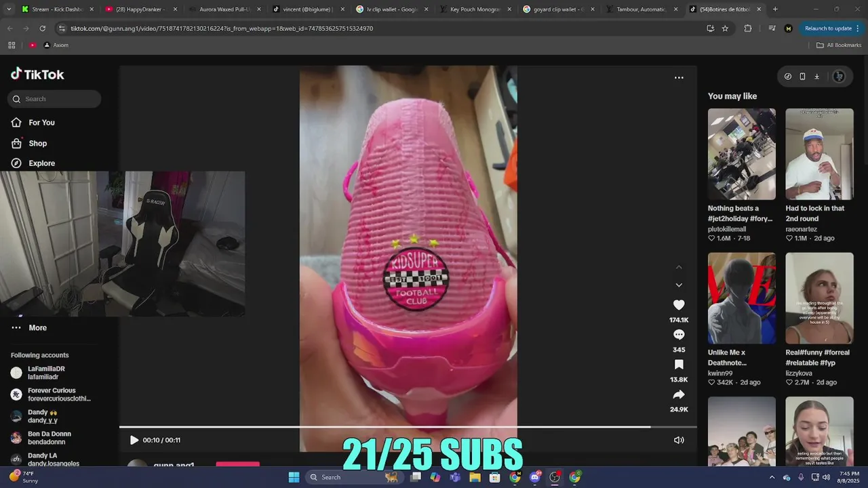Open the Nothing beats a #jet2holiday video thumbnail
The height and width of the screenshot is (488, 868).
[x=742, y=154]
